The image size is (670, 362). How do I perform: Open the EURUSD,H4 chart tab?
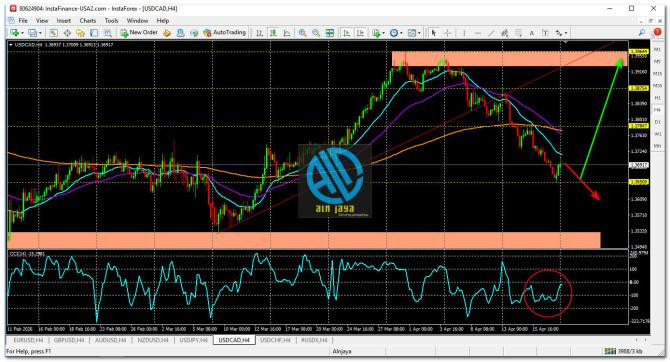click(28, 340)
